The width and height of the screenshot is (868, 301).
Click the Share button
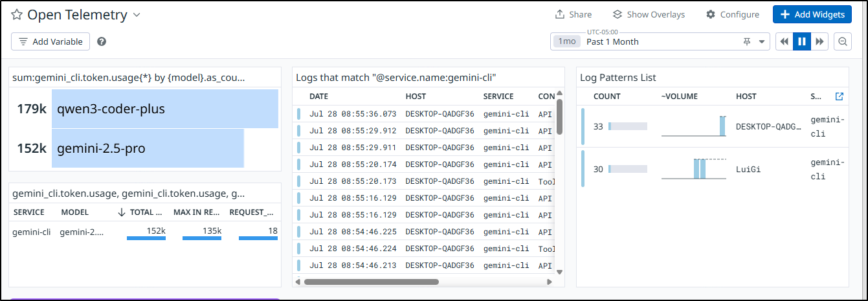(x=573, y=14)
